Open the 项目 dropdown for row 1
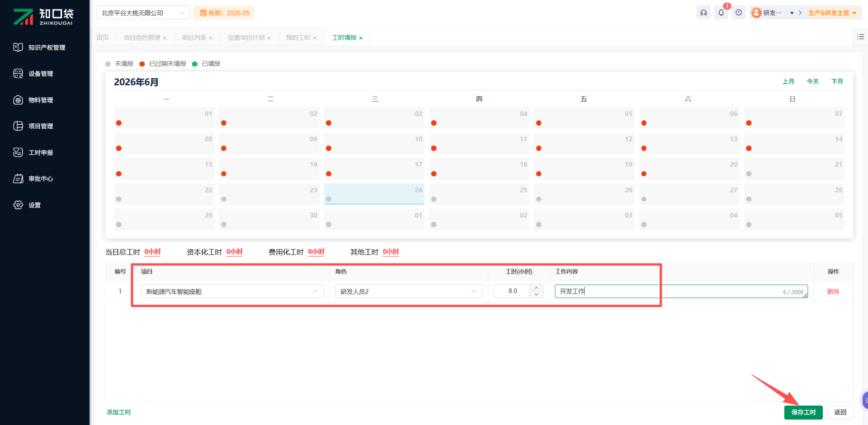This screenshot has height=425, width=868. click(232, 291)
